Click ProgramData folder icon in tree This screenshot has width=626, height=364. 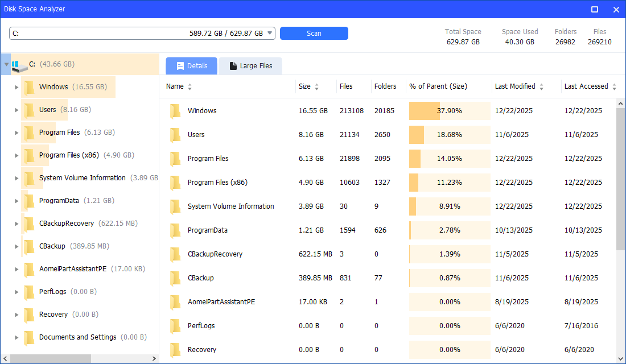coord(29,201)
